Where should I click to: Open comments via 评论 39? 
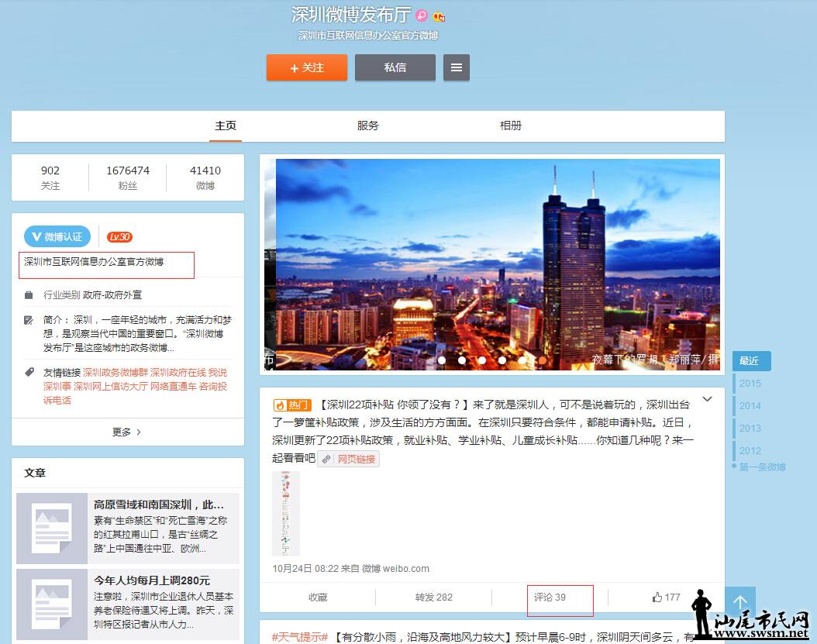[x=549, y=597]
